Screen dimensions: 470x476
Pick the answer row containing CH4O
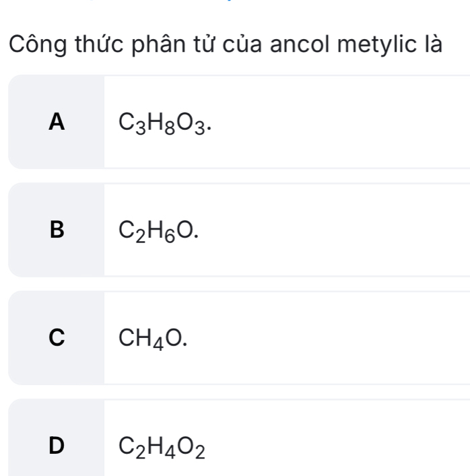[283, 337]
